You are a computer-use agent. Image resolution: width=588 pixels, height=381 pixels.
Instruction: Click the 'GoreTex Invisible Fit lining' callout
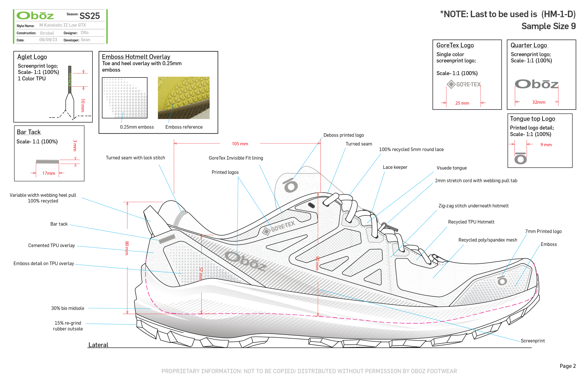tap(236, 158)
